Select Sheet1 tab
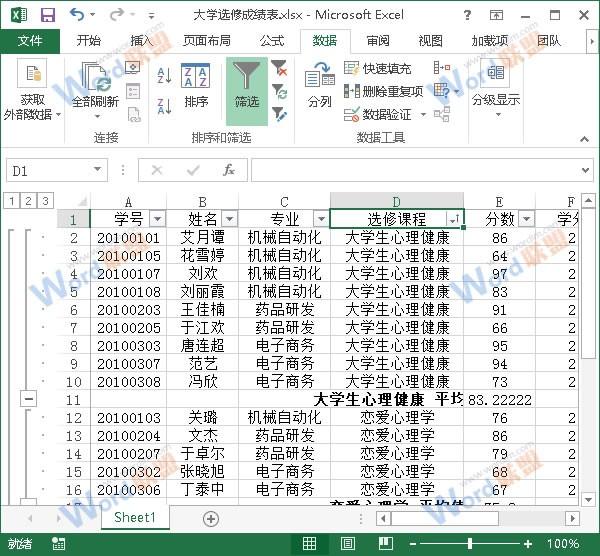The width and height of the screenshot is (600, 556). (135, 517)
